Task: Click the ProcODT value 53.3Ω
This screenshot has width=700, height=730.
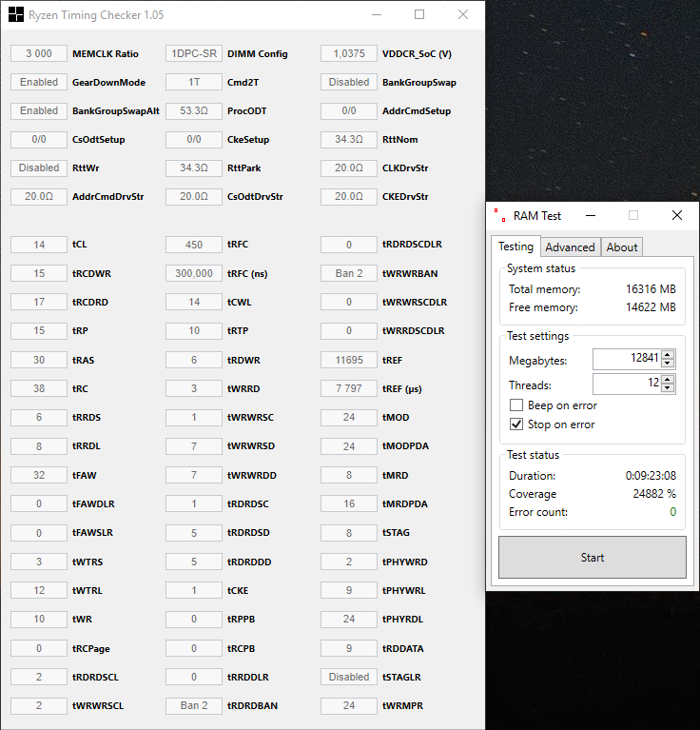Action: (x=194, y=110)
